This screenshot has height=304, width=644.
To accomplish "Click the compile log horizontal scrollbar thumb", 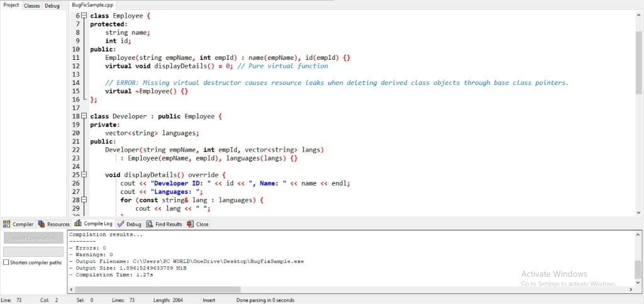I will click(157, 290).
